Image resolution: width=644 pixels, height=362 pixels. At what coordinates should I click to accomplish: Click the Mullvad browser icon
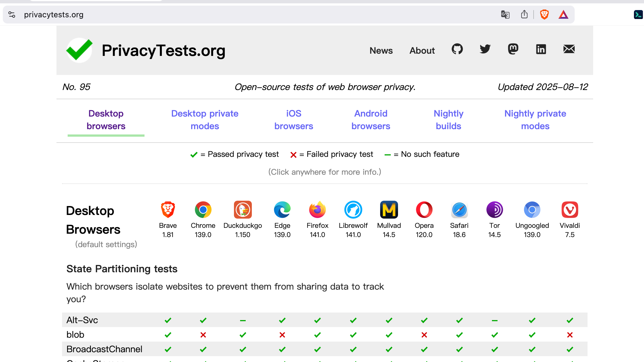click(x=389, y=210)
